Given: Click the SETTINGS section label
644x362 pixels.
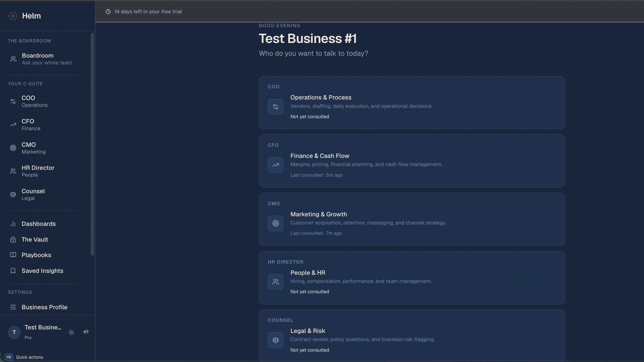Looking at the screenshot, I should 20,292.
